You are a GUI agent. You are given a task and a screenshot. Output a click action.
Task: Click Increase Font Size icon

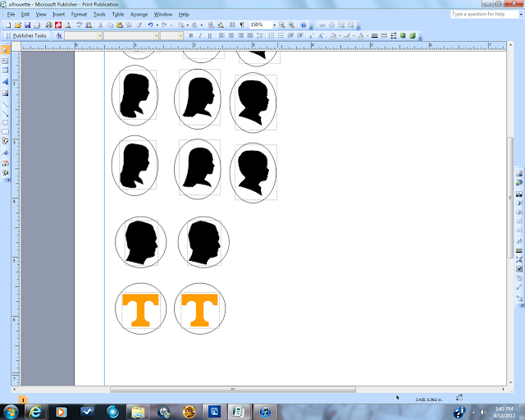coord(321,36)
